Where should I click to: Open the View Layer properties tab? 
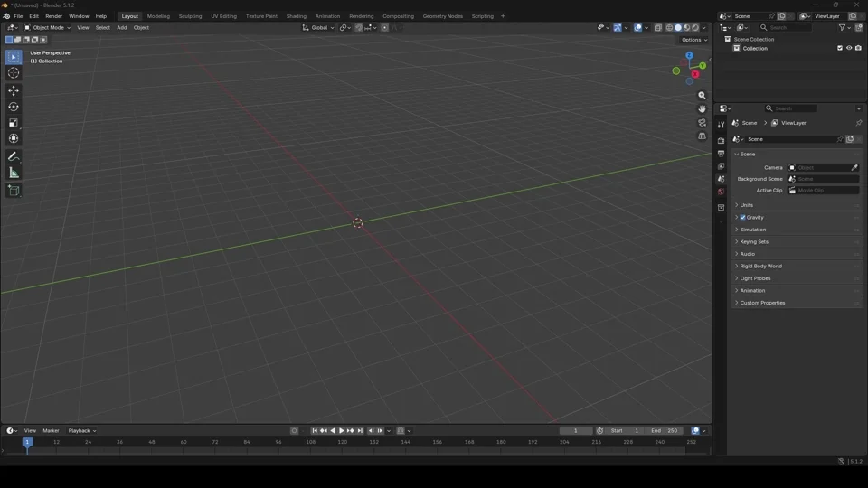pyautogui.click(x=721, y=166)
